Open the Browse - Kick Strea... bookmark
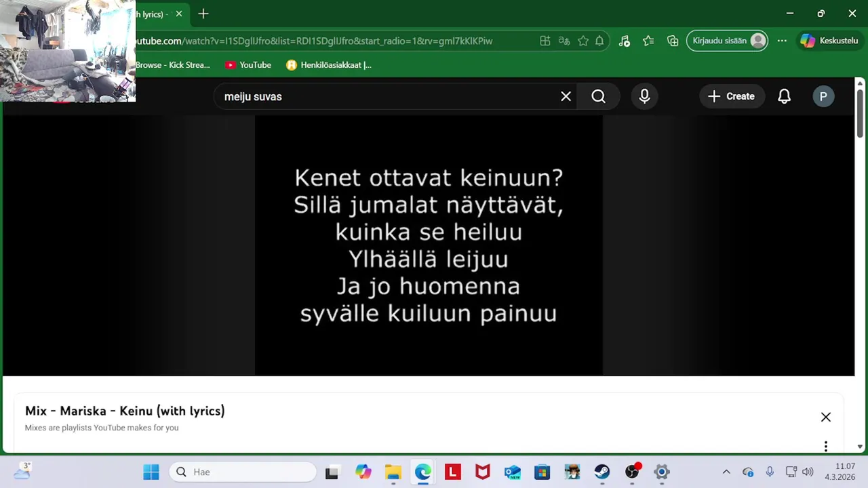The height and width of the screenshot is (488, 868). click(x=173, y=65)
